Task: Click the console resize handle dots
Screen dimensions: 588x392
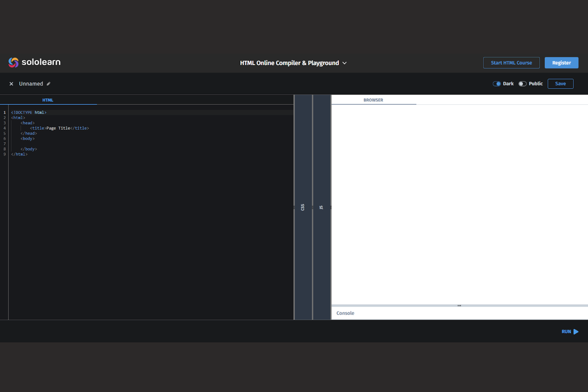Action: point(459,305)
